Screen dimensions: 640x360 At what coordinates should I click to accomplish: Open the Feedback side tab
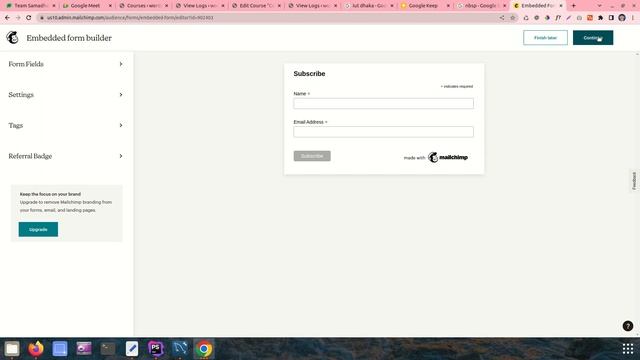(634, 180)
